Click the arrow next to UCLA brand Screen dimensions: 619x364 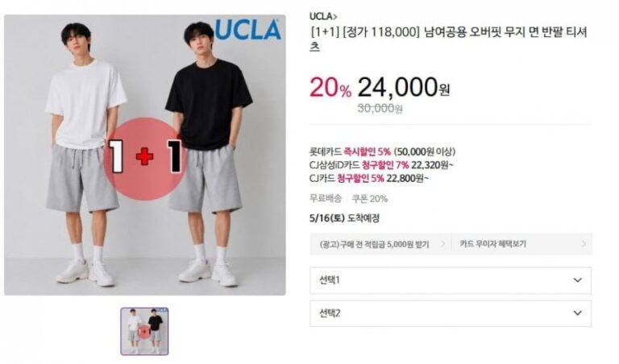335,17
